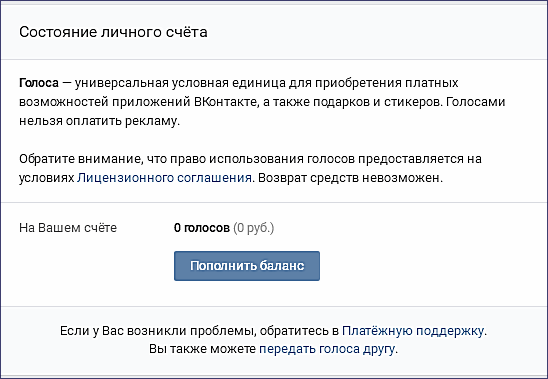The height and width of the screenshot is (379, 548).
Task: Click the (0 руб.) amount text
Action: pos(254,228)
